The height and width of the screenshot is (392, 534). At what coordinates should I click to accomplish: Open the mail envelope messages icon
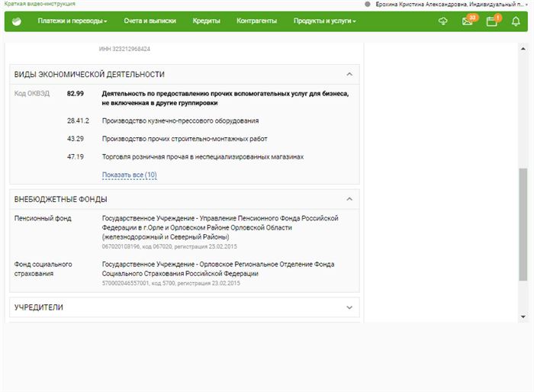[x=467, y=21]
